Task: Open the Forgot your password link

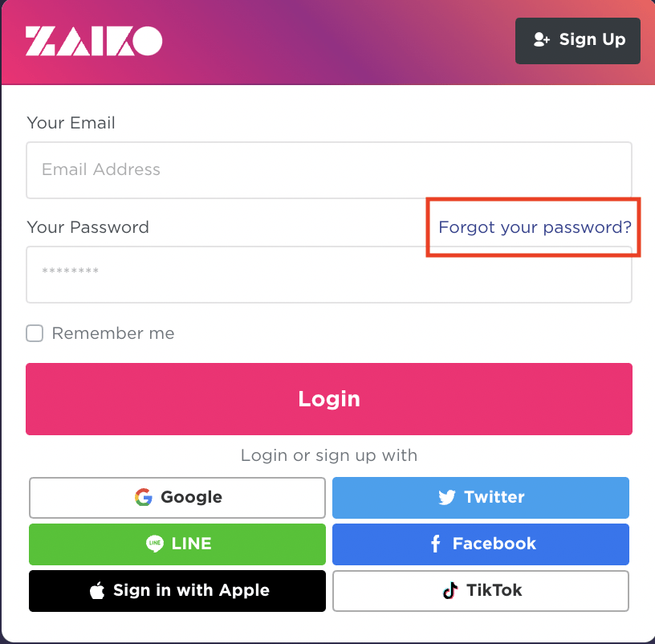Action: 535,227
